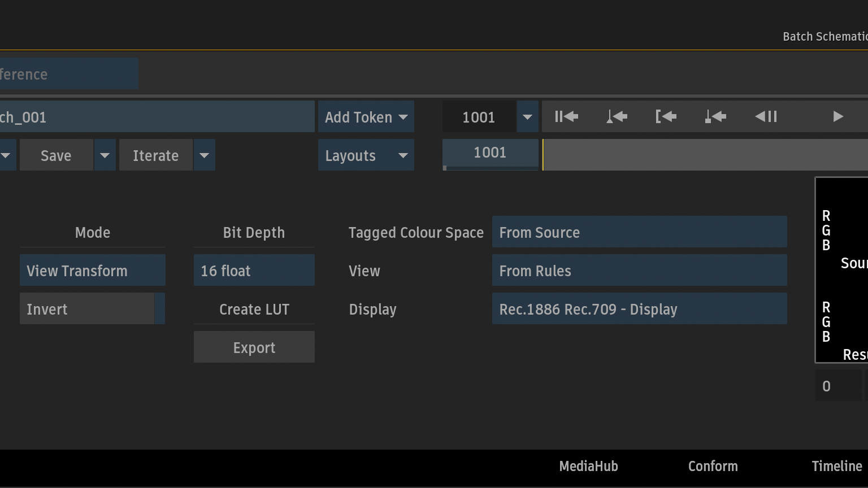Go to the in point bracket icon

click(x=666, y=117)
